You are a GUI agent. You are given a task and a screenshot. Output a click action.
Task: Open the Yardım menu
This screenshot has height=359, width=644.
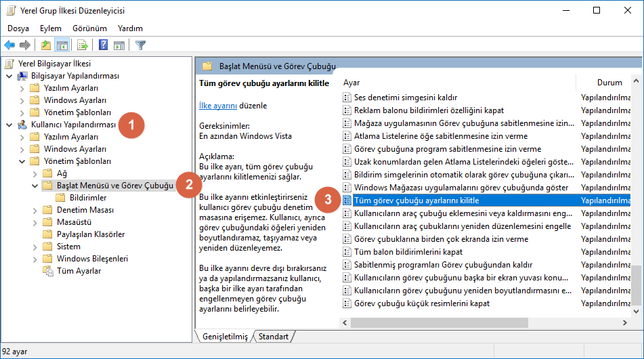click(130, 28)
